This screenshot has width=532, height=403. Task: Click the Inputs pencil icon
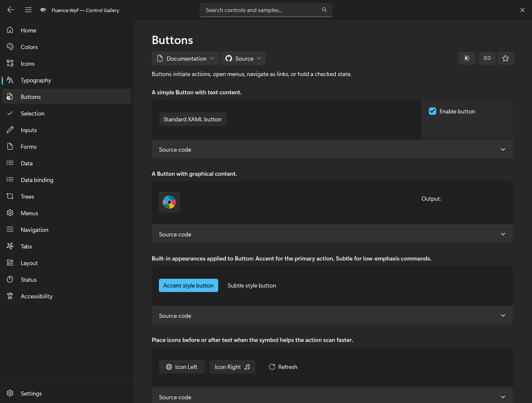point(10,130)
